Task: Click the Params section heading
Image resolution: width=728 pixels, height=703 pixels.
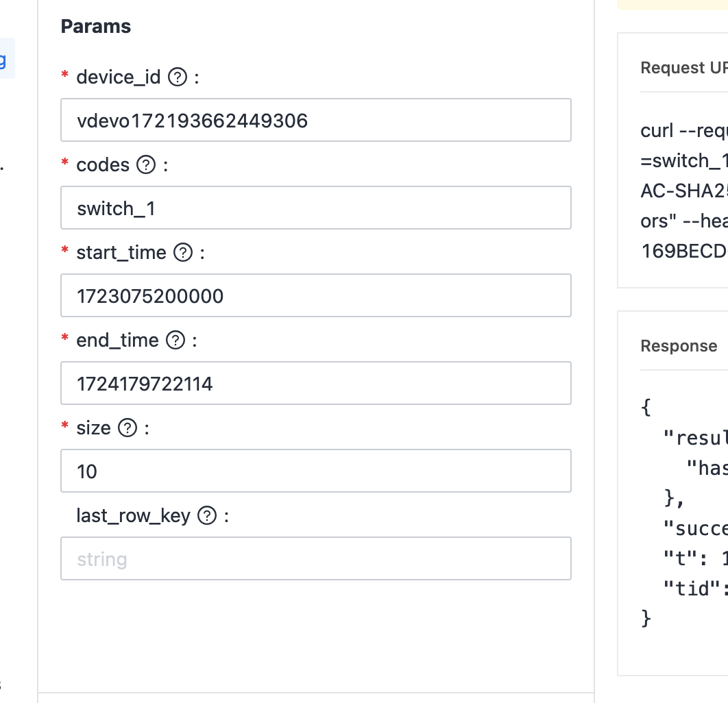Action: (x=96, y=27)
